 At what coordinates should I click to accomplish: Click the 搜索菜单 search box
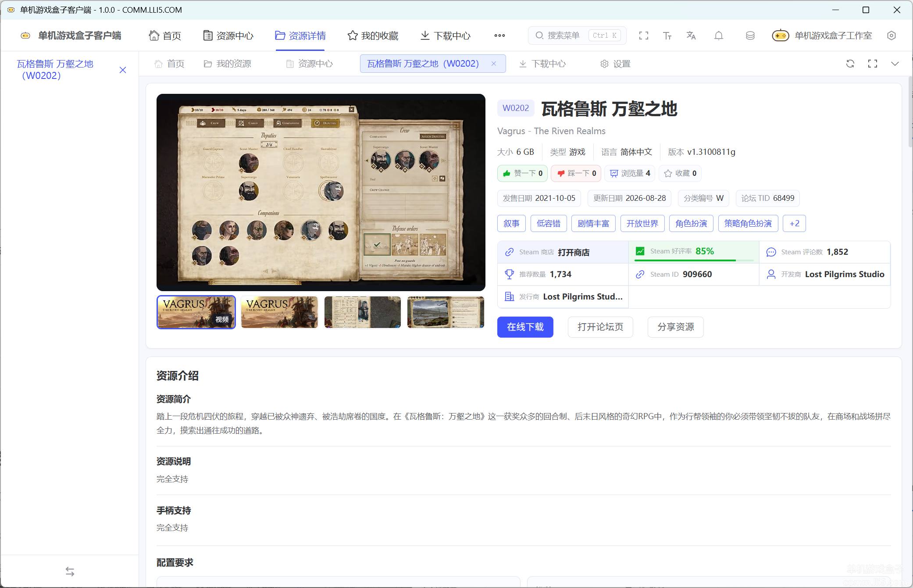point(577,36)
